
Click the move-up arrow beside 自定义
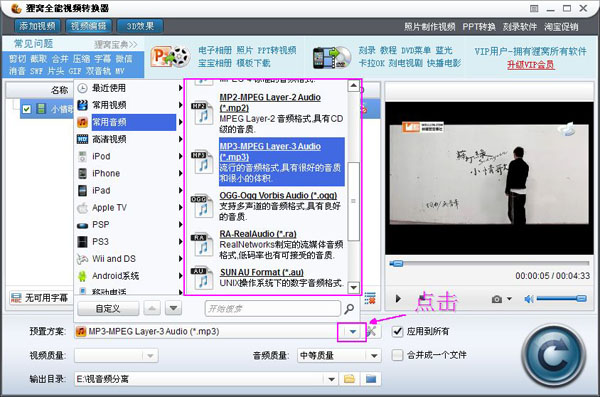click(152, 308)
